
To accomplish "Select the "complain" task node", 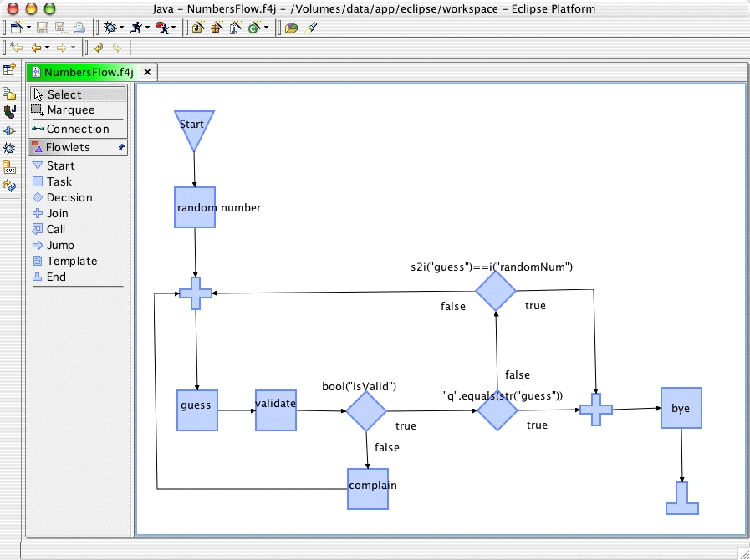I will click(368, 488).
